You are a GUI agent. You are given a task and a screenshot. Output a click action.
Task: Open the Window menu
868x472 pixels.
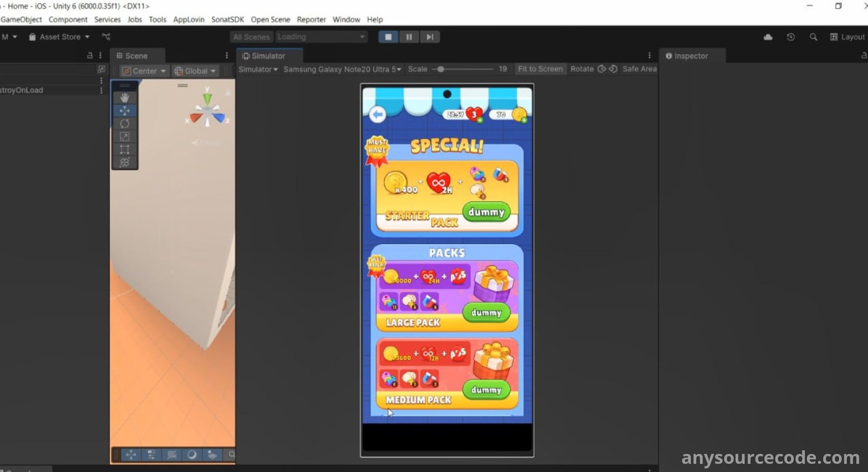pos(346,20)
